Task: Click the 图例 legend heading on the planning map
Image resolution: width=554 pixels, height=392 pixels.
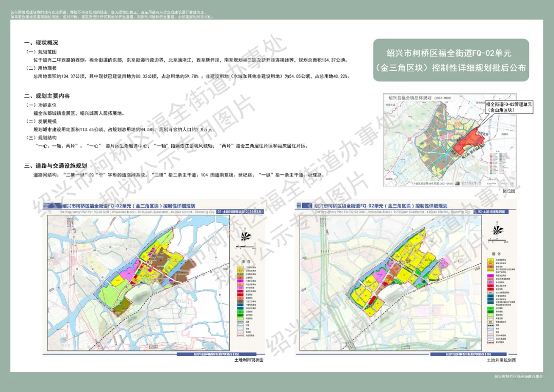Action: (496, 254)
